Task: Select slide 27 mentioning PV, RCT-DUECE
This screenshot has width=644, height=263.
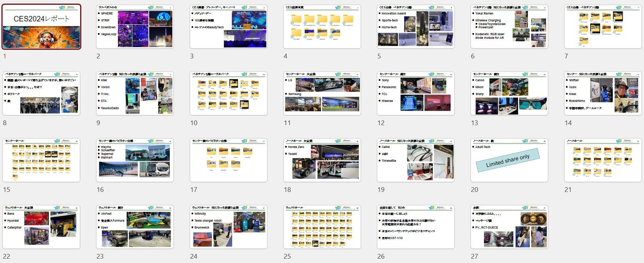Action: [x=509, y=227]
